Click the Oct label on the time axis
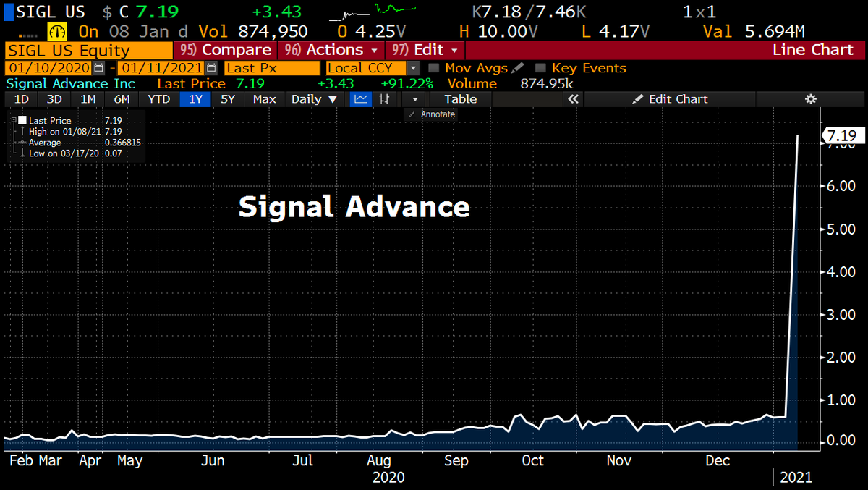Screen dimensions: 868x490 point(533,460)
